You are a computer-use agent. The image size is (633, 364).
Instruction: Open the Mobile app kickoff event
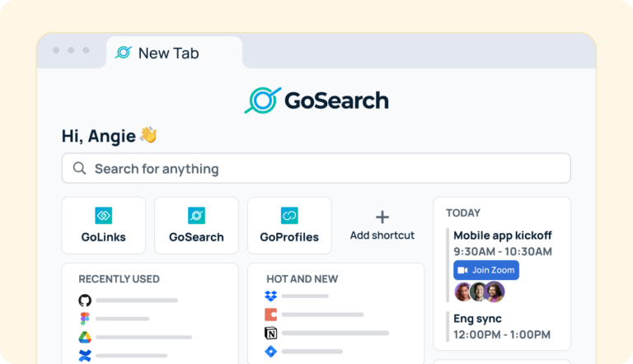[x=502, y=236]
